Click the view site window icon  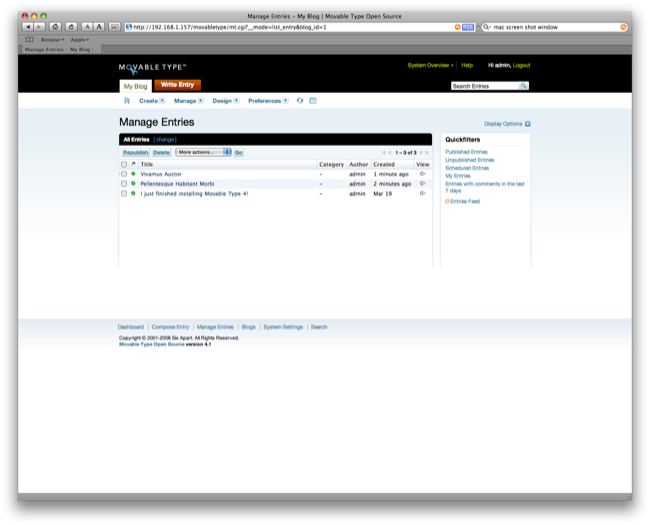(313, 101)
